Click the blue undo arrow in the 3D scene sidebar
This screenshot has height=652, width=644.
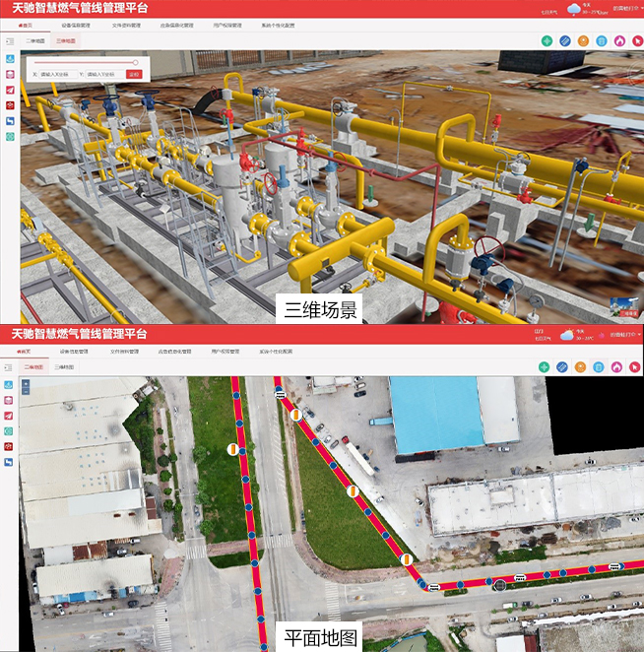click(x=10, y=121)
